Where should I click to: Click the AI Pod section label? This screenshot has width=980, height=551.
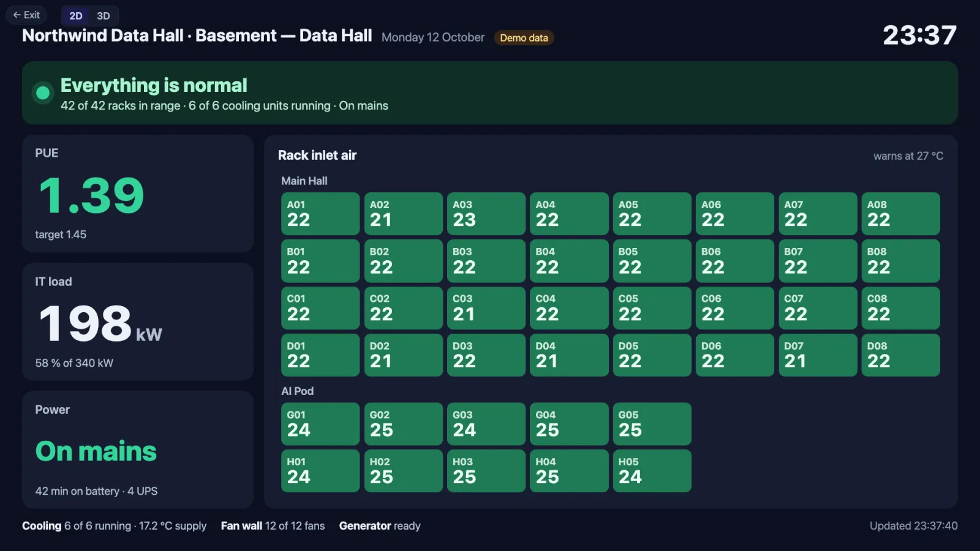(297, 391)
